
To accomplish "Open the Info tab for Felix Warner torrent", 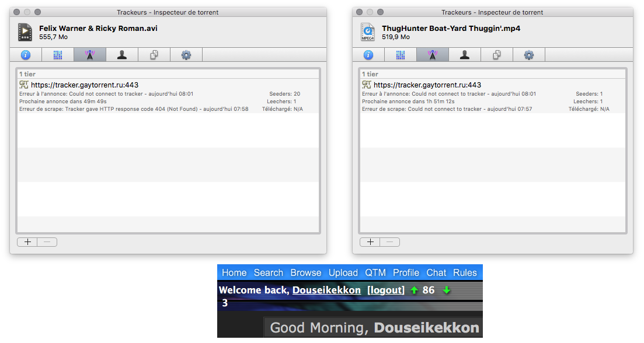I will pos(26,55).
